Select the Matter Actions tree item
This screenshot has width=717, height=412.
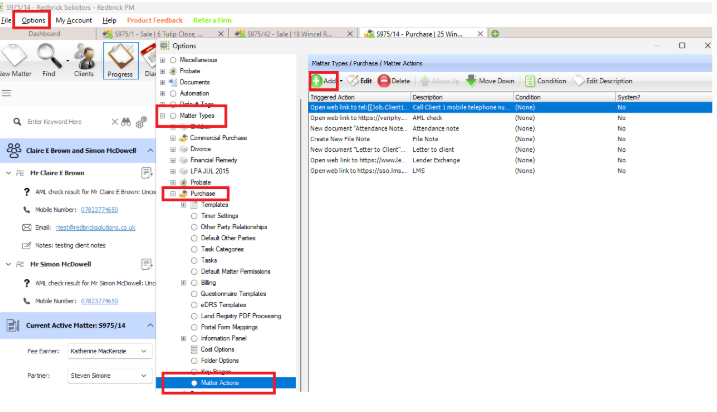click(220, 383)
